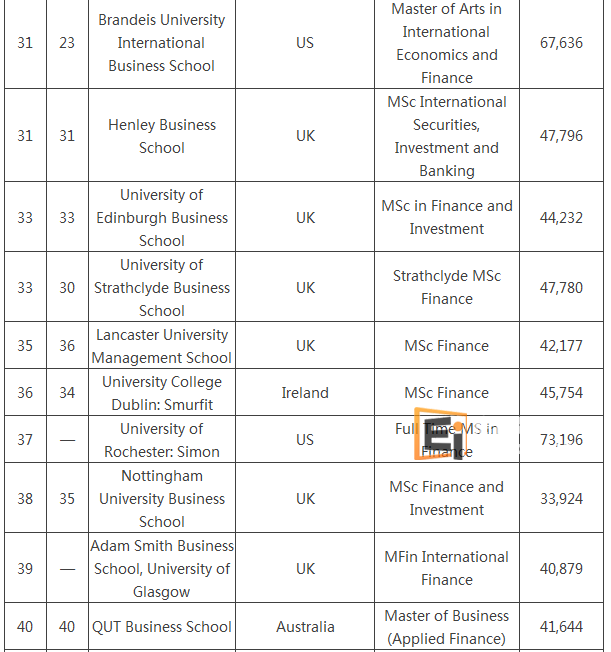This screenshot has width=611, height=652.
Task: Click University College Dublin: Smurfit
Action: [161, 393]
